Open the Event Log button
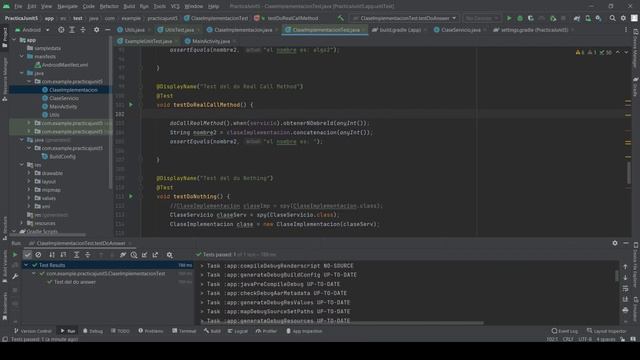640x360 pixels. point(564,331)
